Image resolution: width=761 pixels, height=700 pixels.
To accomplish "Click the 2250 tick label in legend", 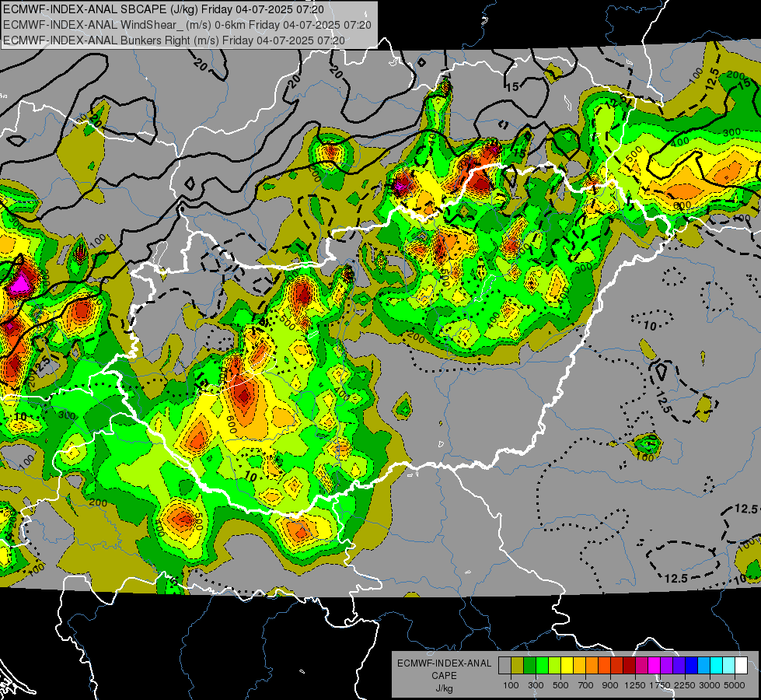I will [x=685, y=685].
